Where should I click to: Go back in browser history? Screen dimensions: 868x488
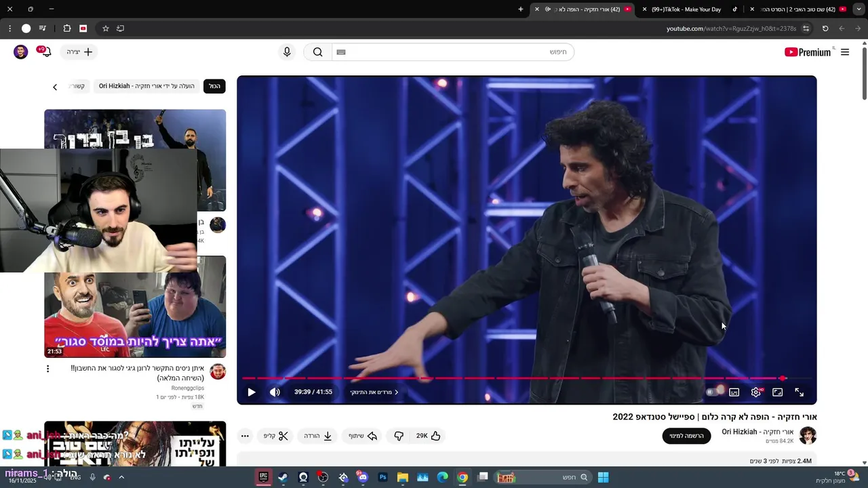pyautogui.click(x=859, y=28)
